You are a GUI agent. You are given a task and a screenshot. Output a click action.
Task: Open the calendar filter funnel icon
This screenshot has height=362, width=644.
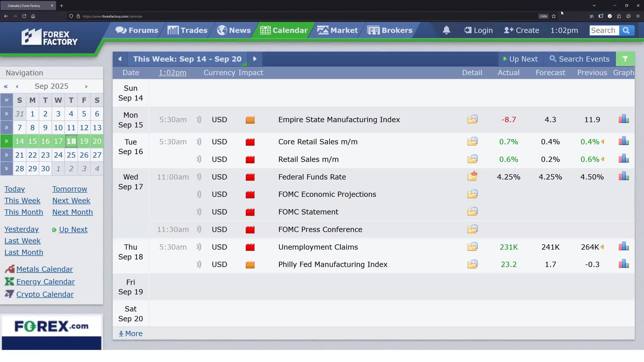point(625,59)
